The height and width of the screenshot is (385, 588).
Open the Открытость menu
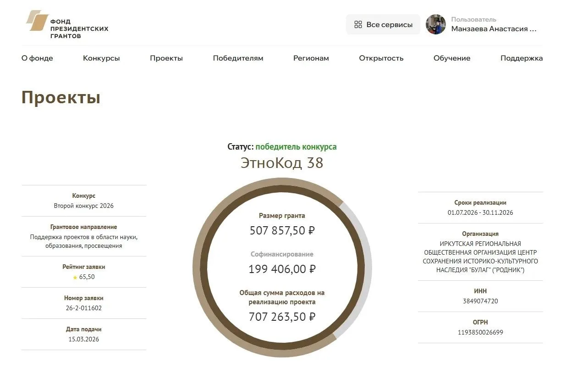pyautogui.click(x=381, y=58)
